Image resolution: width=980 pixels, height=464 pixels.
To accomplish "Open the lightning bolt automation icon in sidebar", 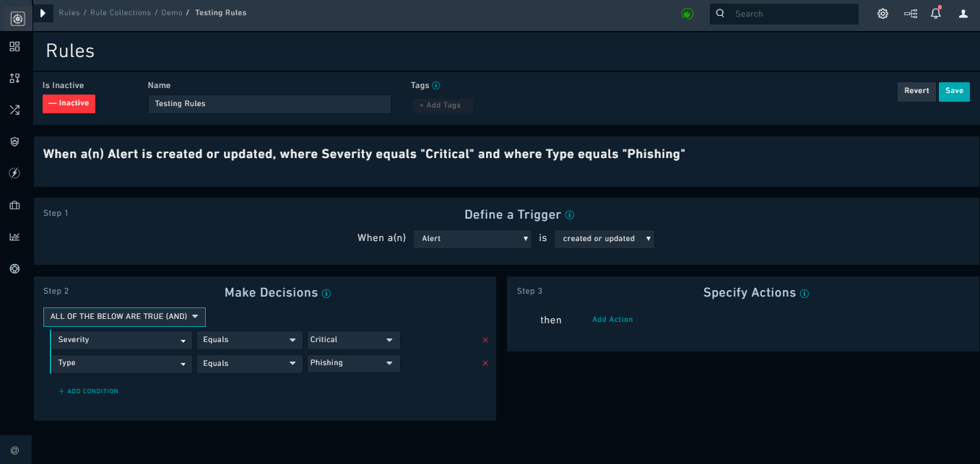I will (x=14, y=173).
